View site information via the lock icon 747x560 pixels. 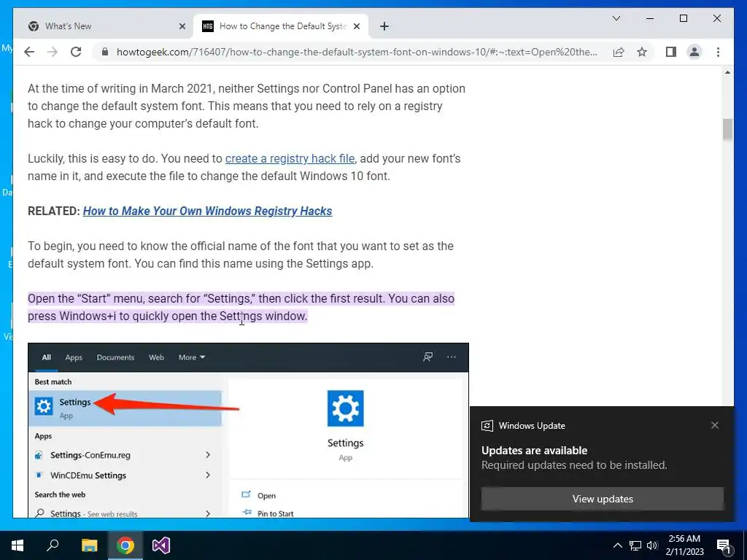pos(105,52)
